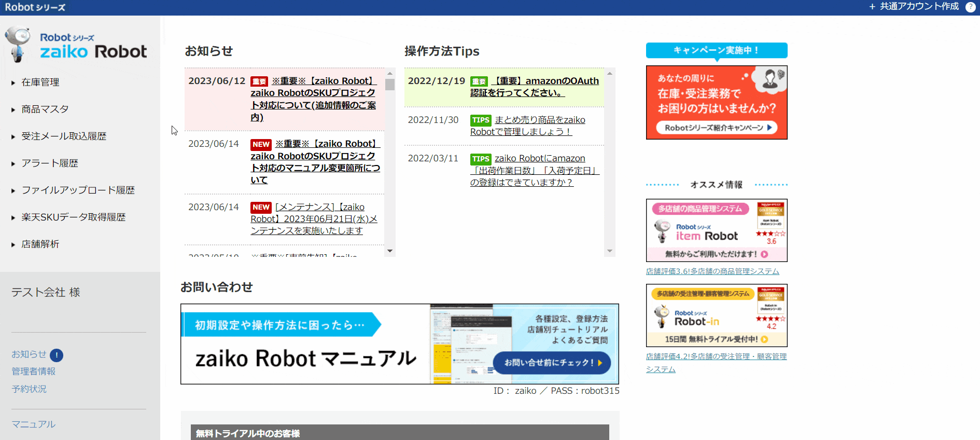Click the Robot-in banner
The image size is (980, 440).
(717, 315)
